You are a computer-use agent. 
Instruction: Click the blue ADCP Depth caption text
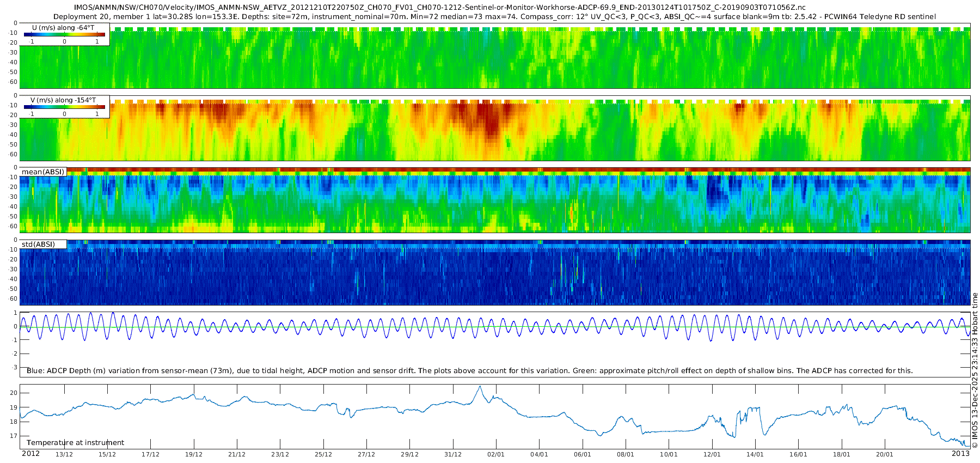tap(469, 371)
